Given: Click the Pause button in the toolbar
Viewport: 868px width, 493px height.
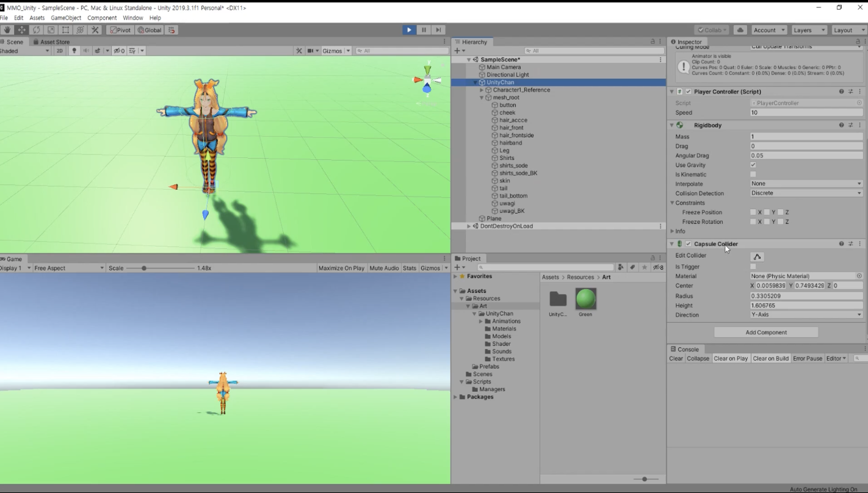Looking at the screenshot, I should (424, 30).
